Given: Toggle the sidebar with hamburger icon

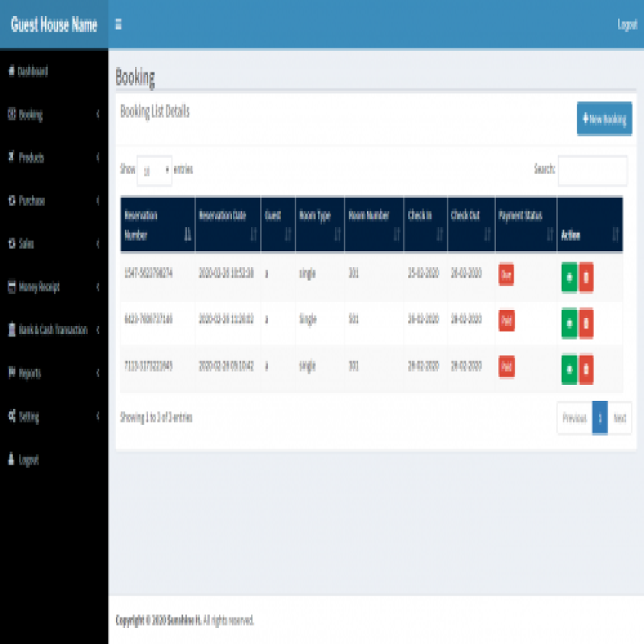Looking at the screenshot, I should point(118,24).
